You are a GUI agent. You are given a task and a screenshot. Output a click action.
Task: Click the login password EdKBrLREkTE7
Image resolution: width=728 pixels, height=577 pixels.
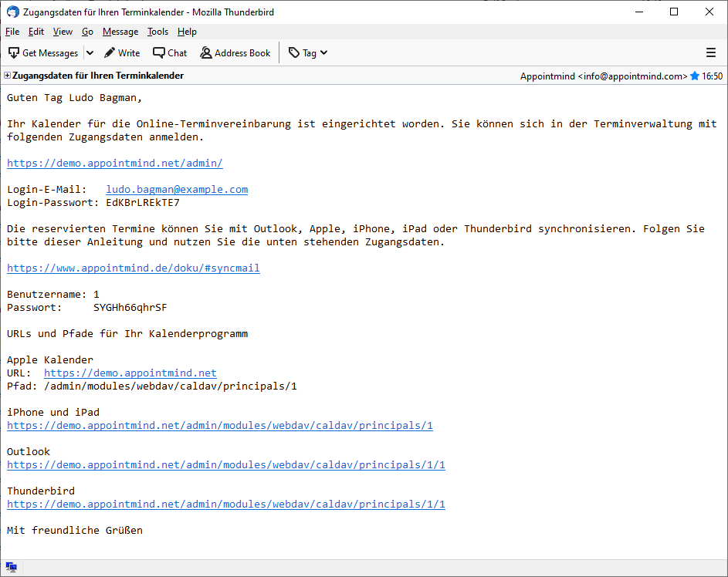pos(143,203)
